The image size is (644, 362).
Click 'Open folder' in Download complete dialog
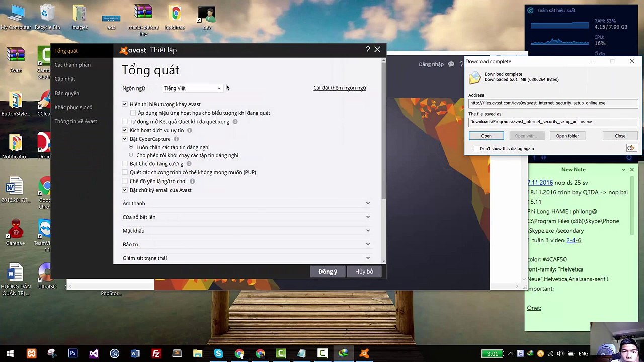568,136
